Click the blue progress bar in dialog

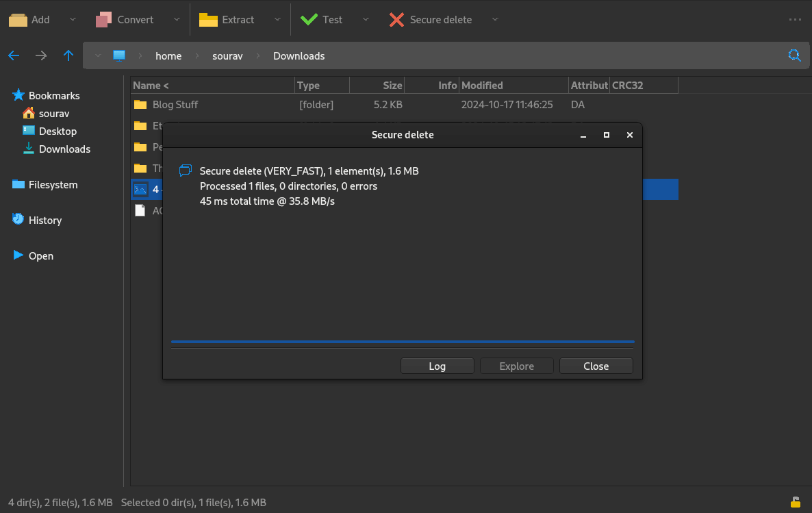point(403,341)
